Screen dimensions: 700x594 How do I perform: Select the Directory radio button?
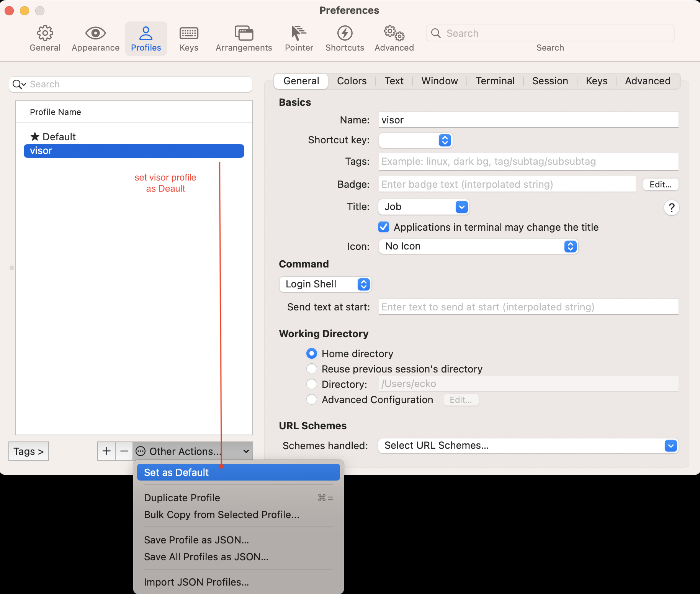click(312, 384)
